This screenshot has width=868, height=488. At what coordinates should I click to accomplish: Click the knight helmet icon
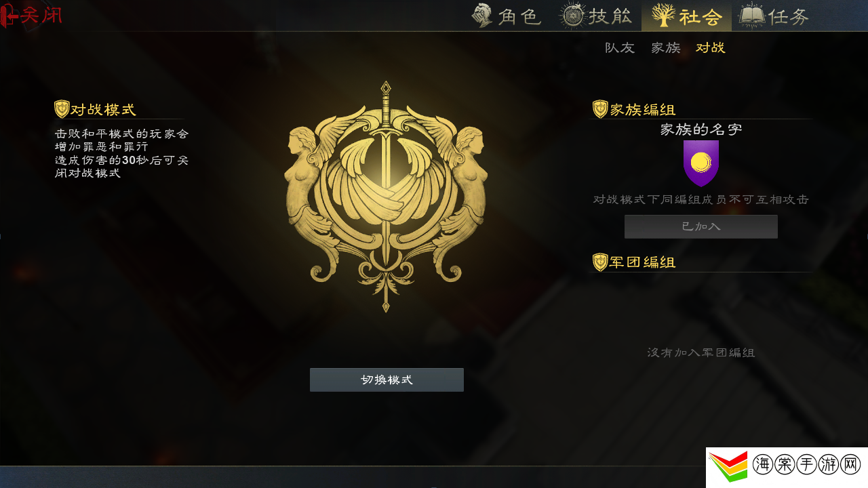pos(482,16)
